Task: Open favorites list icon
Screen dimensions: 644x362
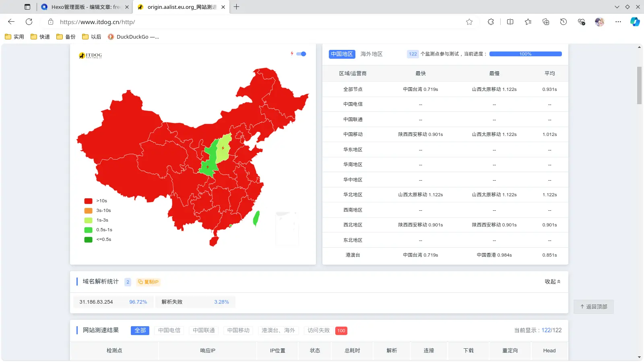Action: (x=528, y=22)
